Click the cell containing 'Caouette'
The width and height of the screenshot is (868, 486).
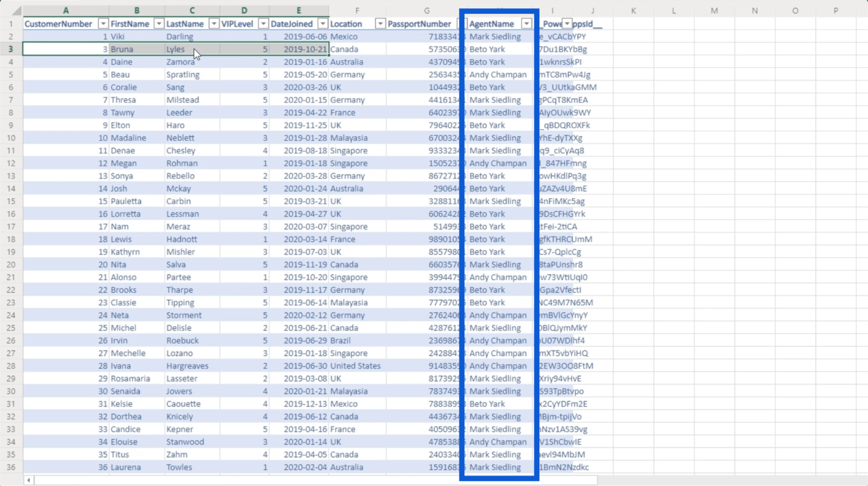[x=192, y=403]
